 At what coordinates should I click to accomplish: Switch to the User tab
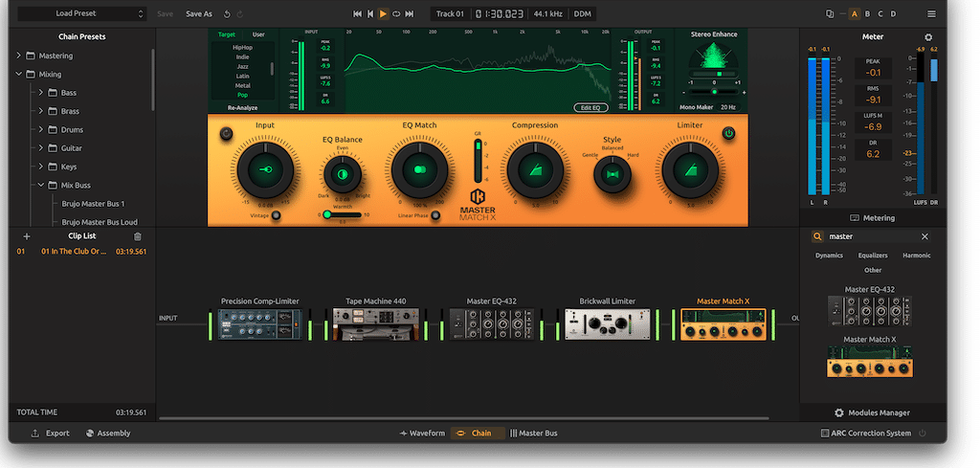click(x=258, y=34)
